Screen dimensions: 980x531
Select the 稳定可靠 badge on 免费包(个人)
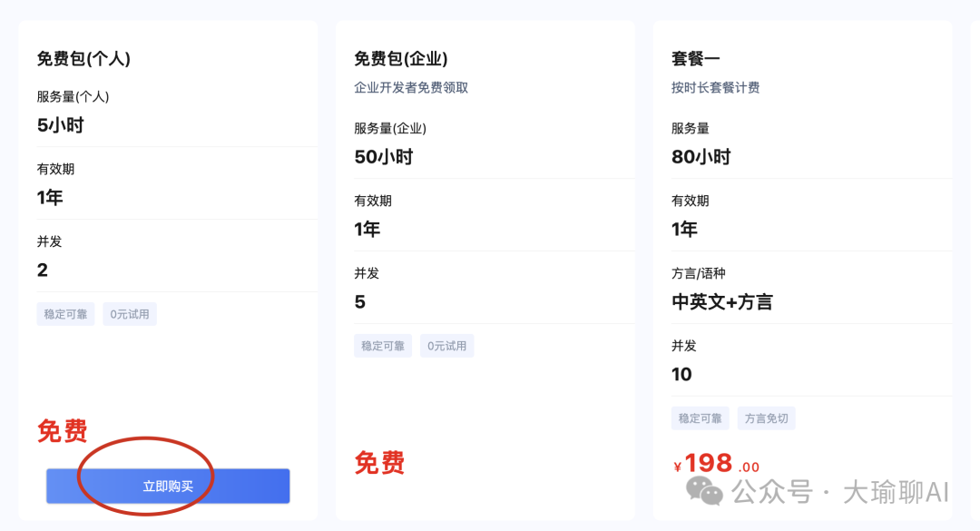[64, 313]
